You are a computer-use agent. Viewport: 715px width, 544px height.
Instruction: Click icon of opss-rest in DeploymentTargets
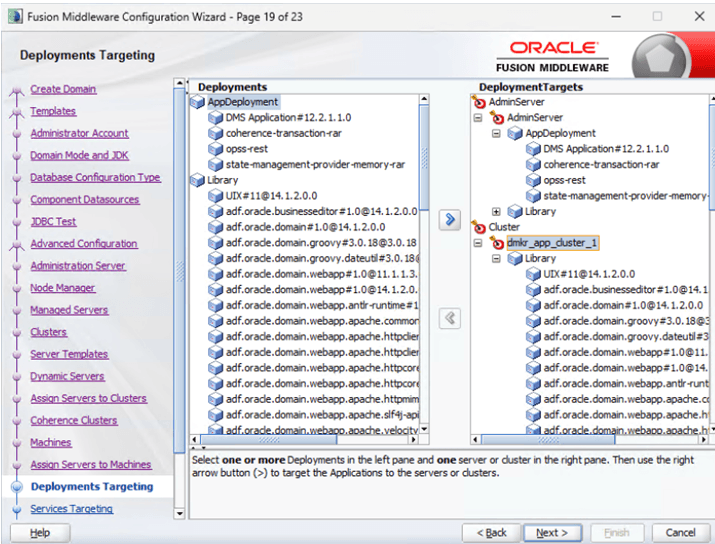tap(533, 181)
